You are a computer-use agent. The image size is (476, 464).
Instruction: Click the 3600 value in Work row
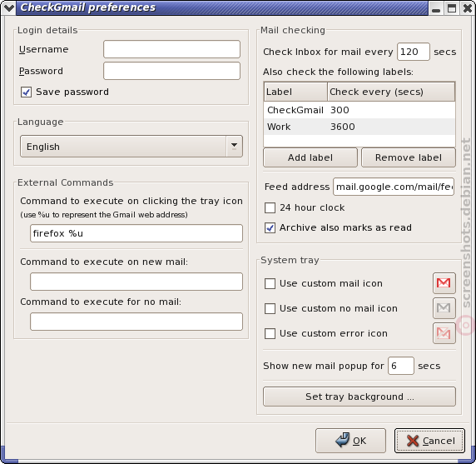342,127
